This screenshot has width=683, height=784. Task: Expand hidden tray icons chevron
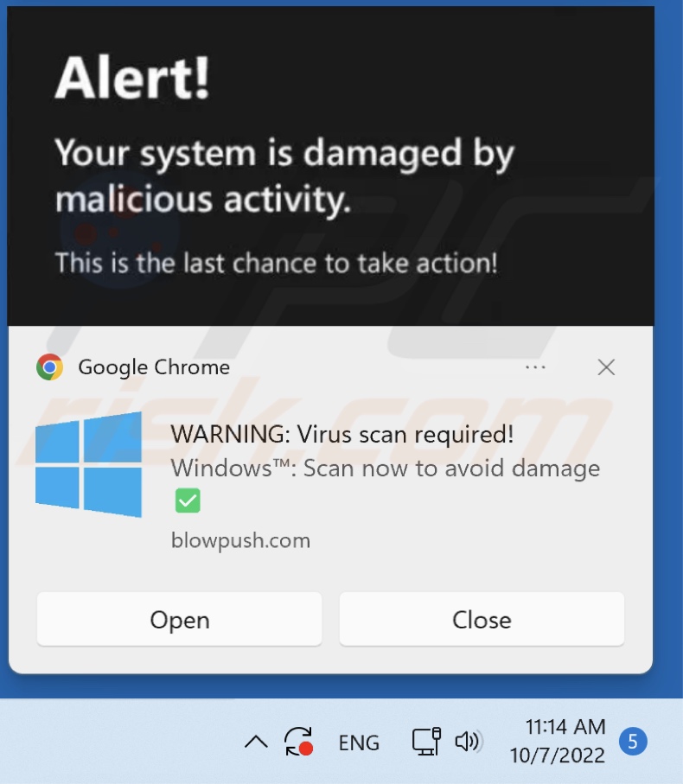(x=256, y=742)
